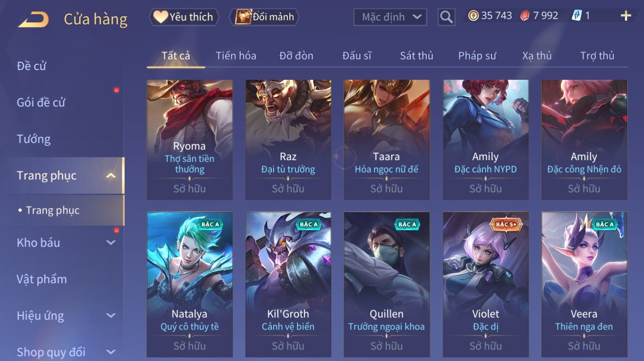Click the red ruby currency icon
Image resolution: width=644 pixels, height=361 pixels.
(525, 16)
